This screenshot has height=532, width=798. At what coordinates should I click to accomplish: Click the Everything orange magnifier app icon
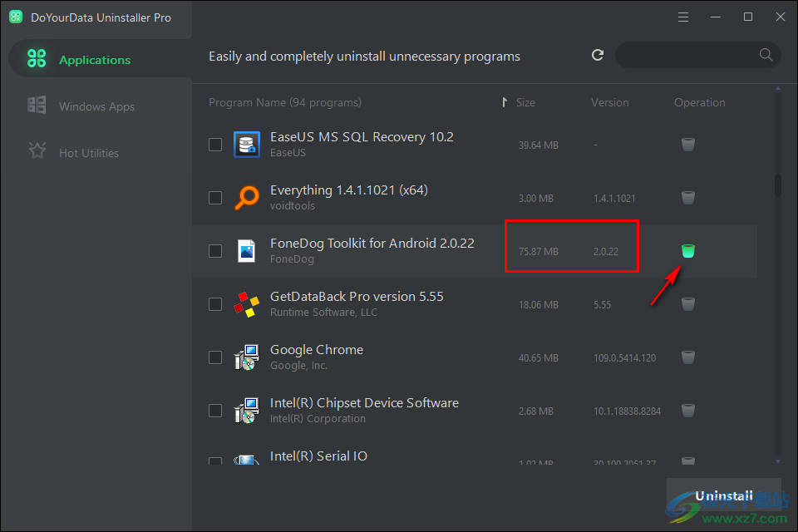[x=247, y=198]
